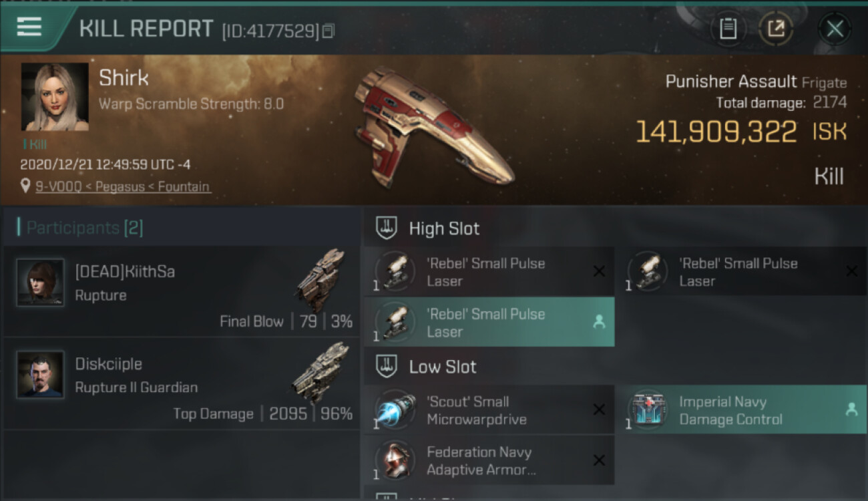Open the Participants [2] tab
Screen dimensions: 868x501
(x=80, y=228)
